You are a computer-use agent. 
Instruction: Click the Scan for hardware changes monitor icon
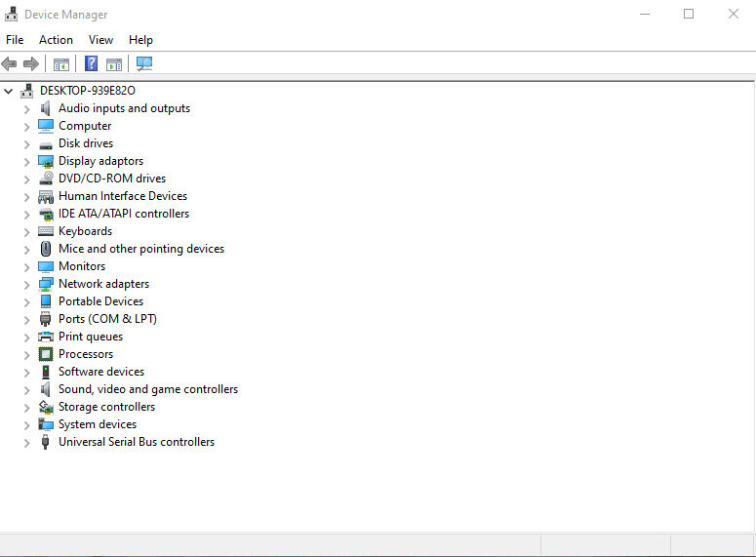tap(144, 63)
